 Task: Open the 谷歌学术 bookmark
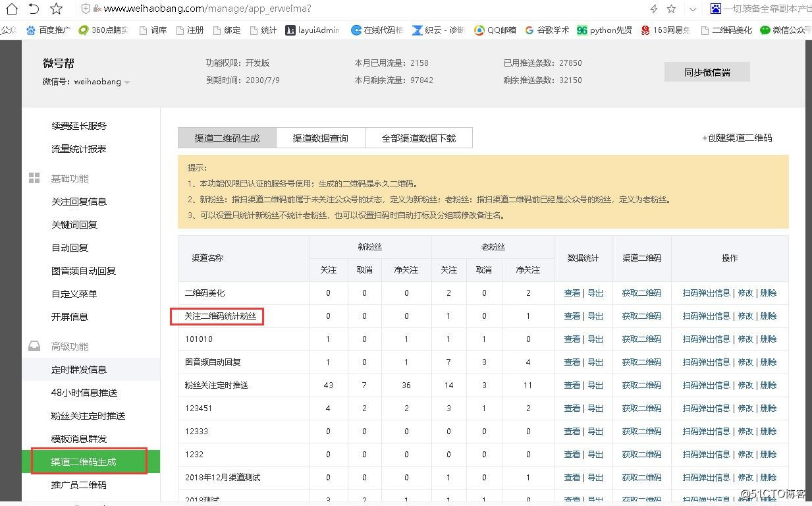click(x=547, y=30)
